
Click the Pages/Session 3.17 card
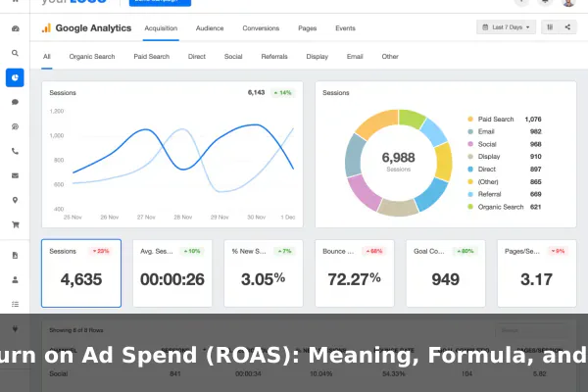(537, 273)
